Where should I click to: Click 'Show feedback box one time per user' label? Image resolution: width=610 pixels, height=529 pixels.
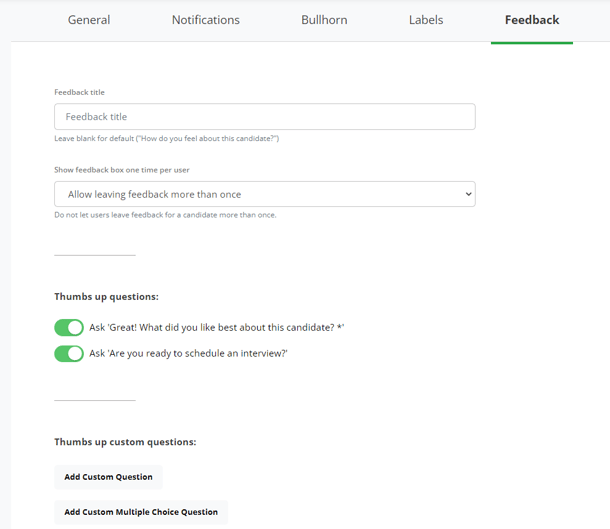(122, 170)
